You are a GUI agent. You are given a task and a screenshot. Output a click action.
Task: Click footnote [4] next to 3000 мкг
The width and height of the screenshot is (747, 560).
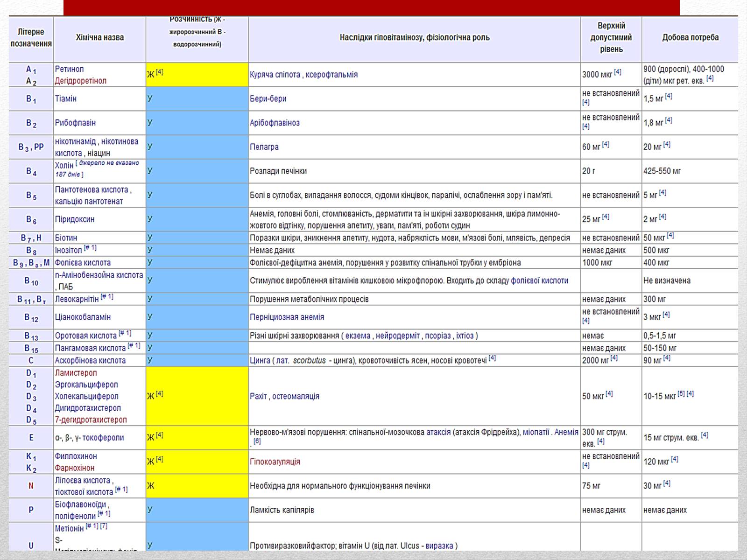point(618,72)
